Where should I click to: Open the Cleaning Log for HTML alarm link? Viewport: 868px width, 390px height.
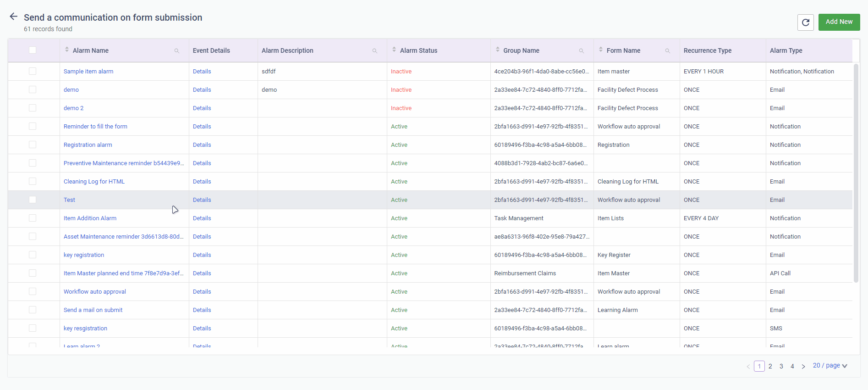pyautogui.click(x=94, y=181)
